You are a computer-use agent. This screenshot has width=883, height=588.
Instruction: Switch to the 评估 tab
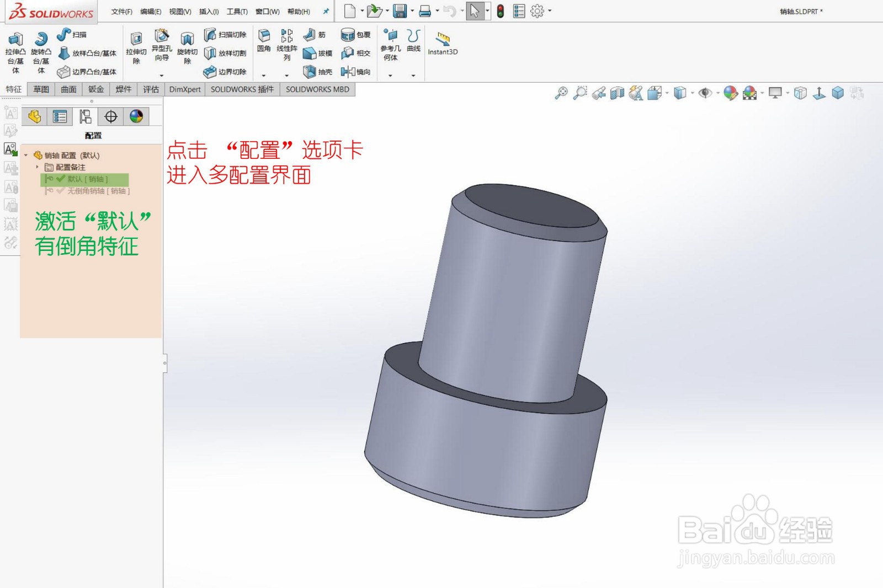coord(151,89)
